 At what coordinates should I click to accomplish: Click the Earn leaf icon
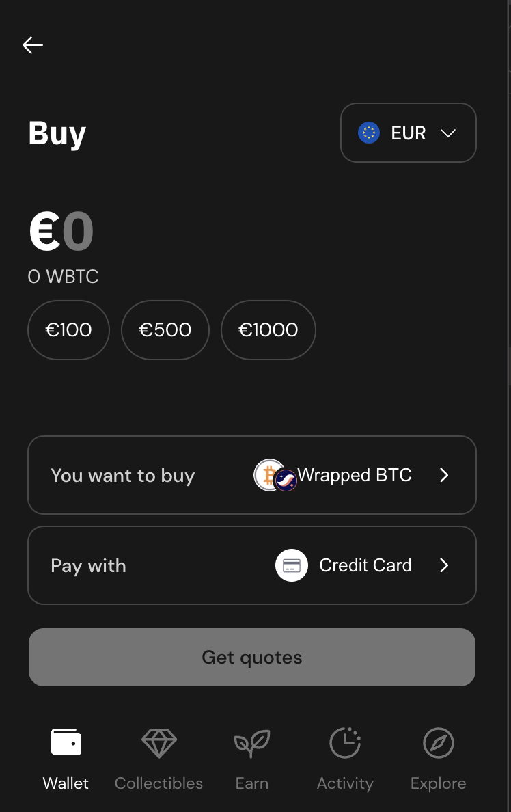tap(251, 744)
